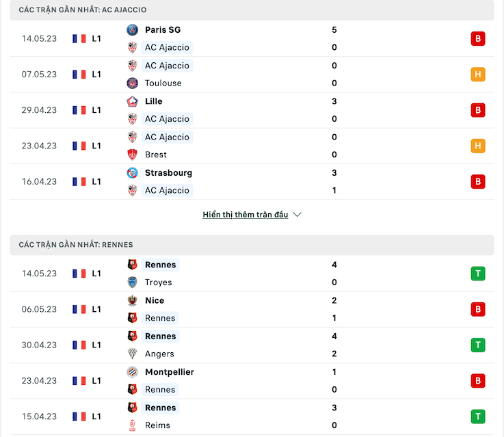Click the French flag on 07.05.23 match
Image resolution: width=504 pixels, height=437 pixels.
[x=79, y=75]
